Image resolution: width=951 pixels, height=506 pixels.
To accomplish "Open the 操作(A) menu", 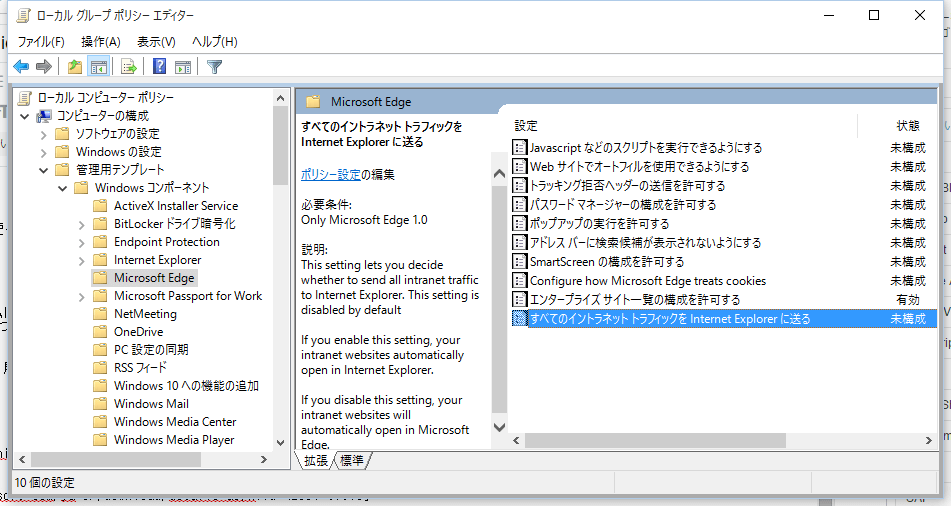I will [x=101, y=42].
